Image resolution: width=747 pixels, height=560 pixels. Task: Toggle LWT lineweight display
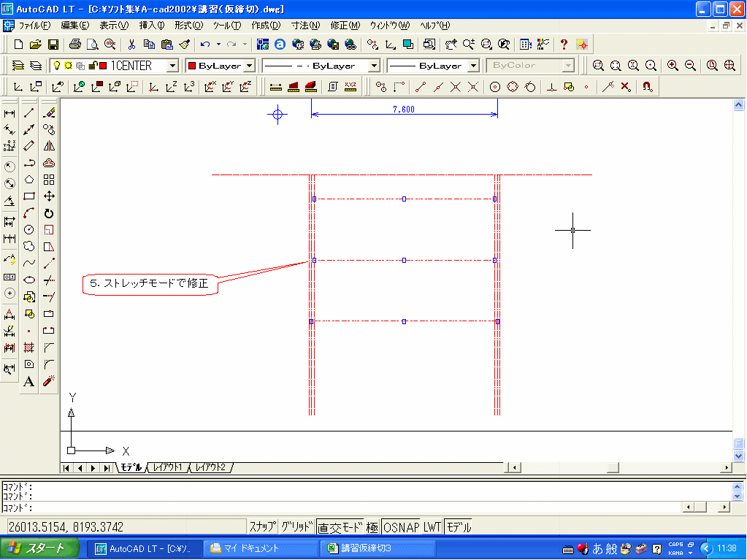point(432,527)
